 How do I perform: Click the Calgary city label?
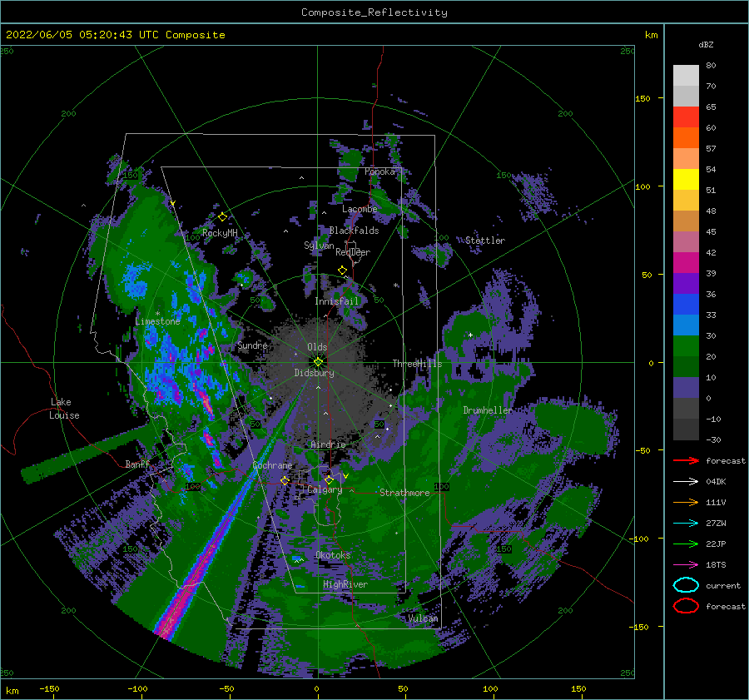coord(325,489)
